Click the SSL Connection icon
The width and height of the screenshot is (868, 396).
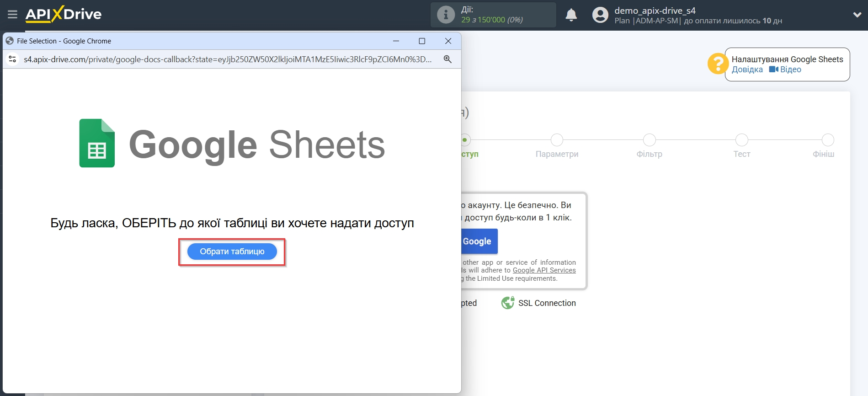pos(507,303)
